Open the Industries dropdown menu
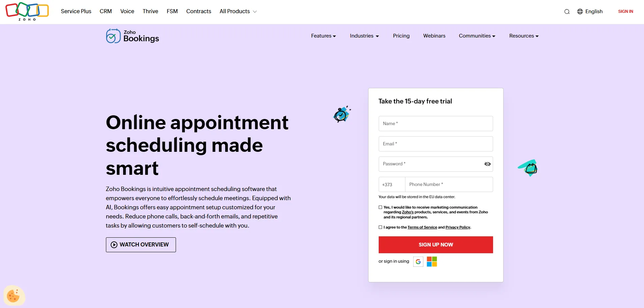The width and height of the screenshot is (644, 308). pyautogui.click(x=364, y=36)
